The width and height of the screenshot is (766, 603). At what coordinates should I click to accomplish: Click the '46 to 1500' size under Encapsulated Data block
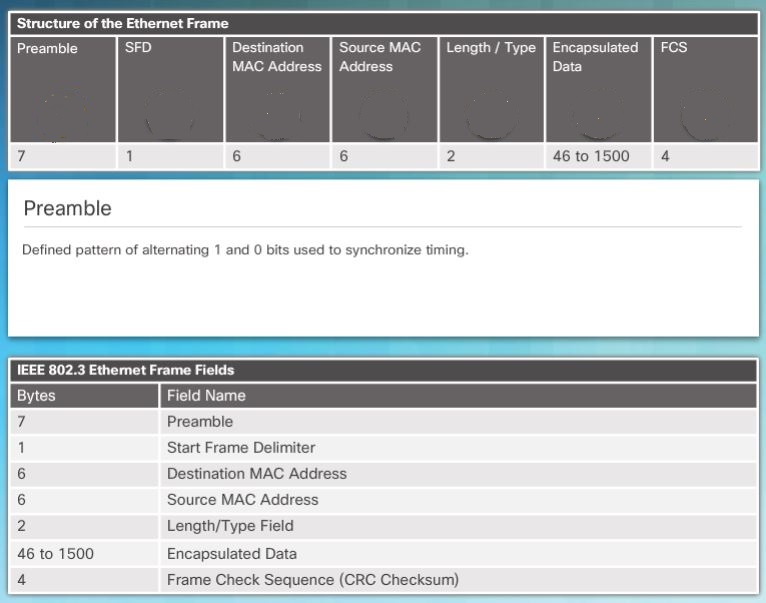coord(591,156)
